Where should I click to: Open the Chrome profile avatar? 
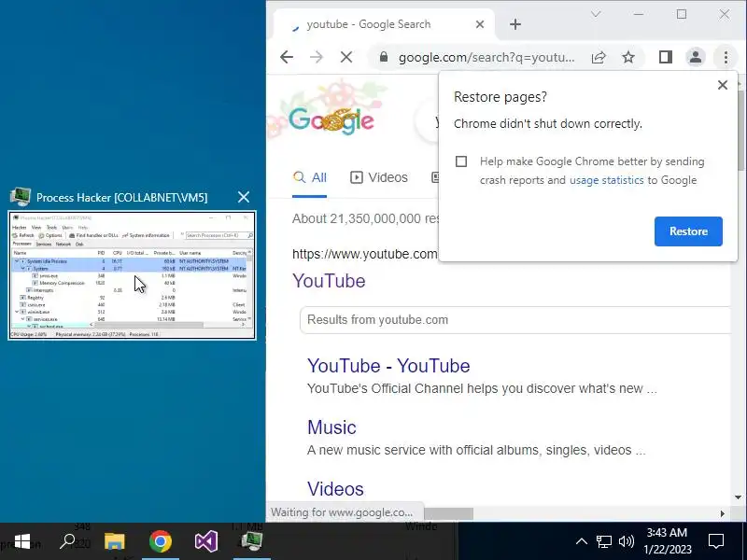[696, 58]
